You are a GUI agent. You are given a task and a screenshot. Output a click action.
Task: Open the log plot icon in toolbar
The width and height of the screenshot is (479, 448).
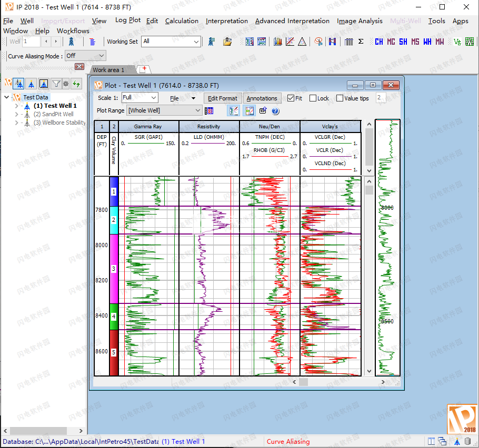(x=250, y=42)
